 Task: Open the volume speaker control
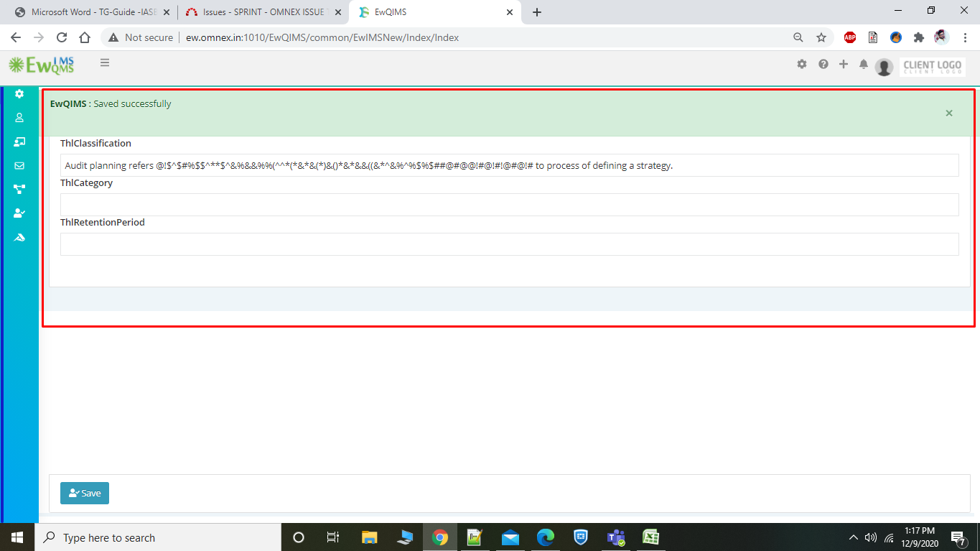click(871, 537)
